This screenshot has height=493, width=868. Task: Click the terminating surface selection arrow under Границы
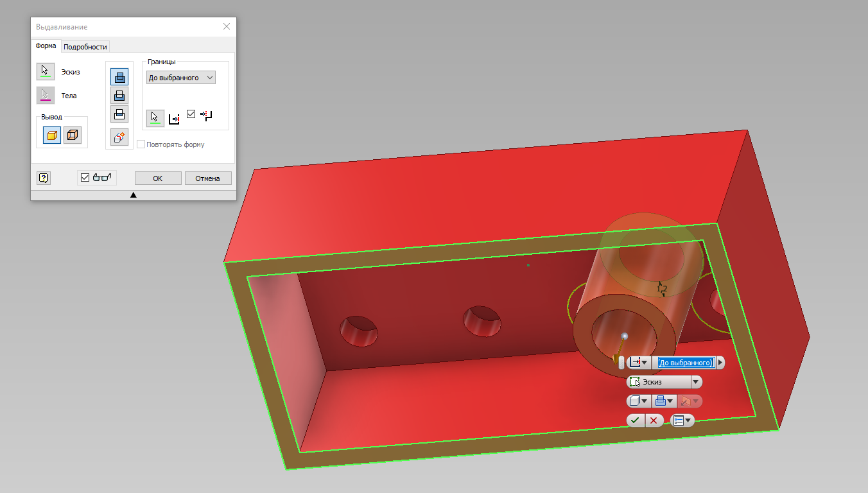click(155, 118)
